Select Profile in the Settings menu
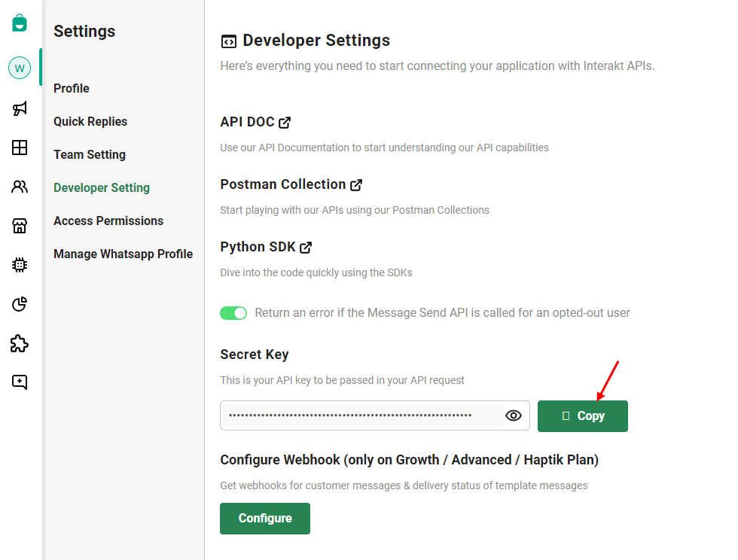 (72, 89)
